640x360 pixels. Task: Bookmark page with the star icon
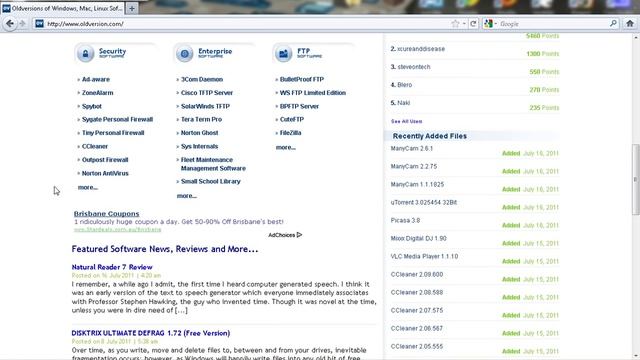[x=455, y=24]
